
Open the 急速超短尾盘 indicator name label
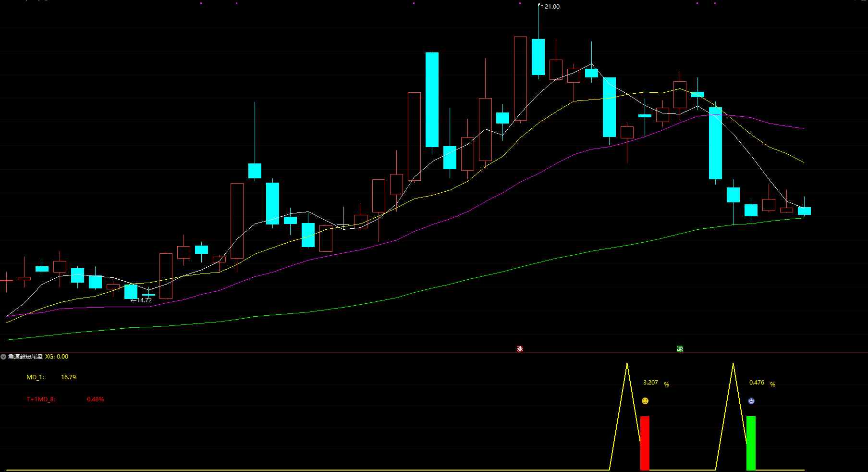click(x=25, y=357)
